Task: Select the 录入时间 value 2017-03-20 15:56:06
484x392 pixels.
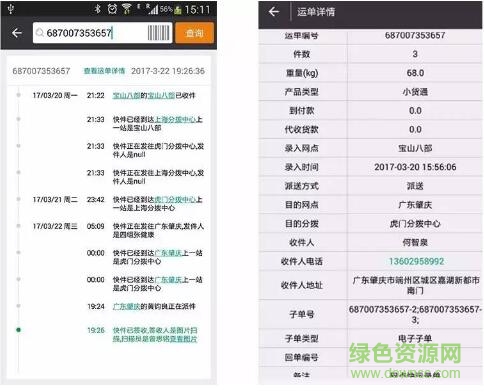Action: point(415,167)
